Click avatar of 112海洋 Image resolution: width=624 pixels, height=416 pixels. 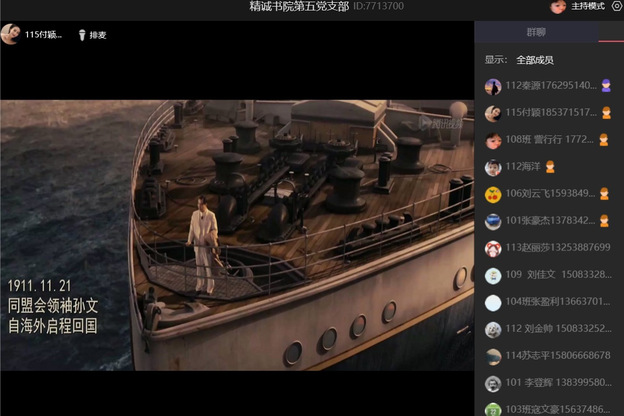[493, 168]
